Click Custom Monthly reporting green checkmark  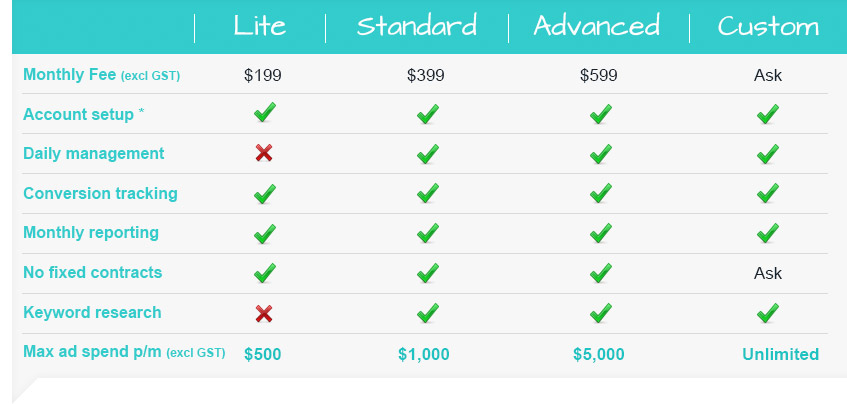tap(768, 233)
